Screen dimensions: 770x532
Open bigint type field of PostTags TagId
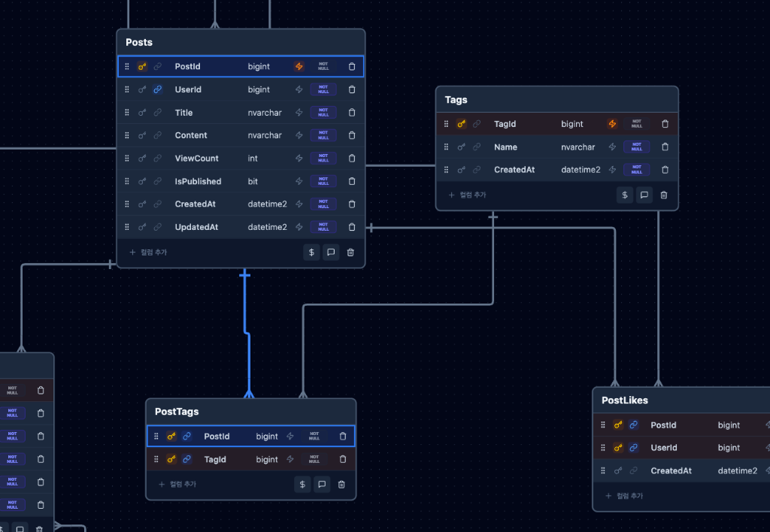267,459
